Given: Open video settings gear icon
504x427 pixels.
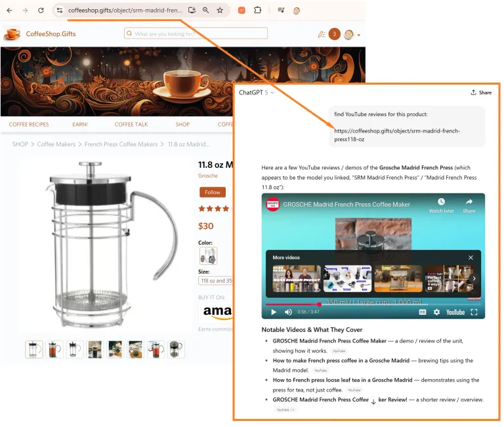Looking at the screenshot, I should 436,312.
